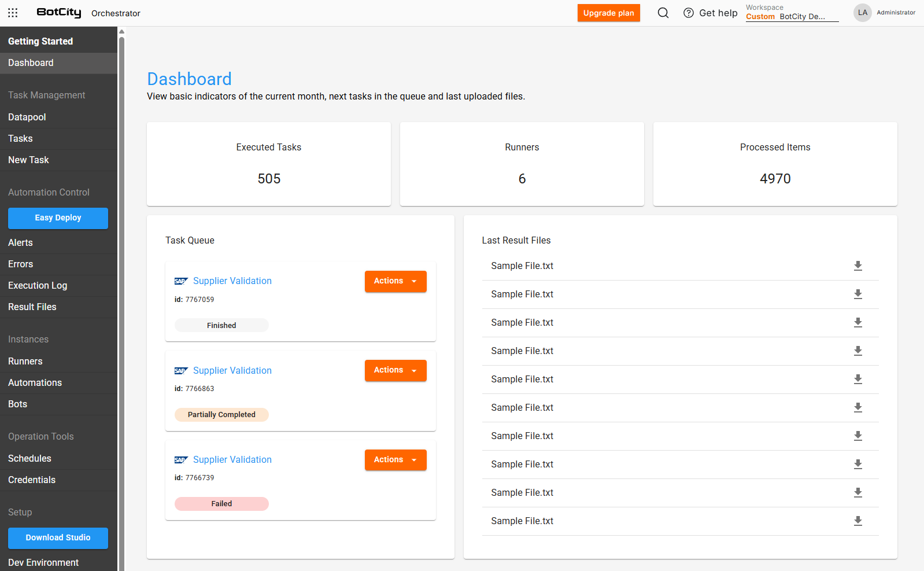Click the Get help question icon
The width and height of the screenshot is (924, 571).
click(x=689, y=13)
